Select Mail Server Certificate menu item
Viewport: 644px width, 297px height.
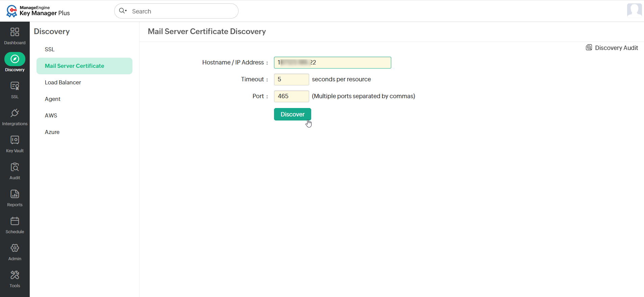pos(84,66)
